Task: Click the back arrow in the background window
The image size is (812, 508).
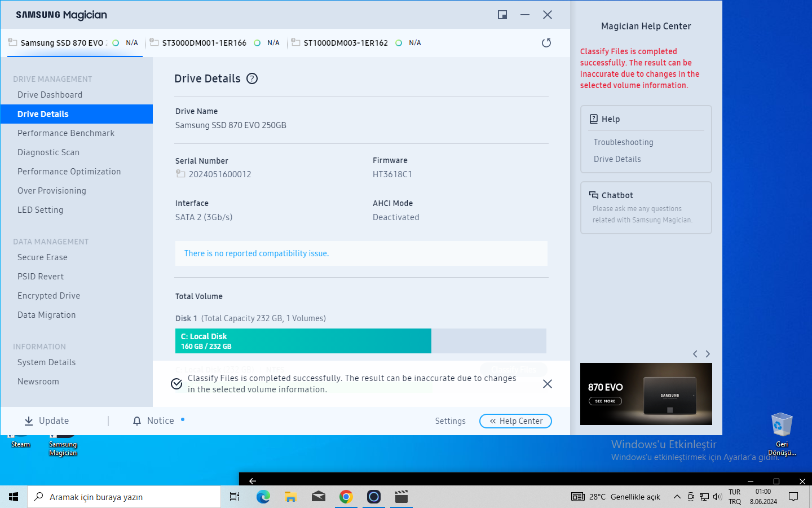Action: [253, 481]
